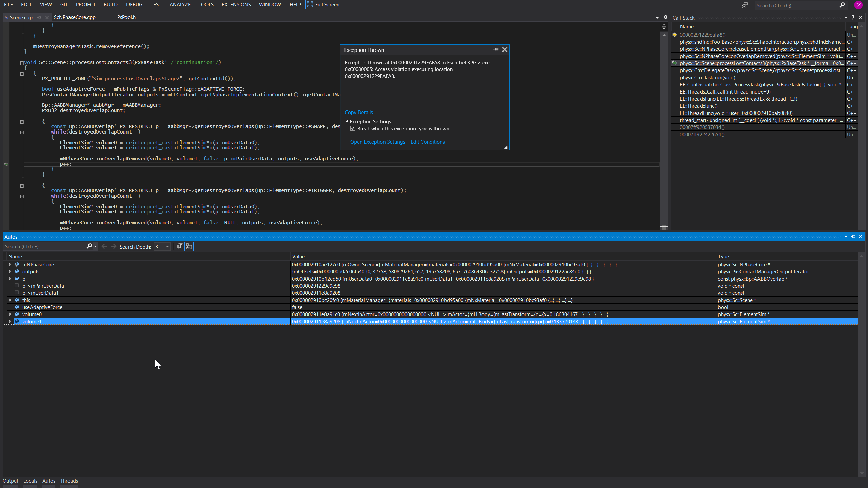Click the feedback icon near the search box
Viewport: 868px width, 488px height.
point(744,5)
